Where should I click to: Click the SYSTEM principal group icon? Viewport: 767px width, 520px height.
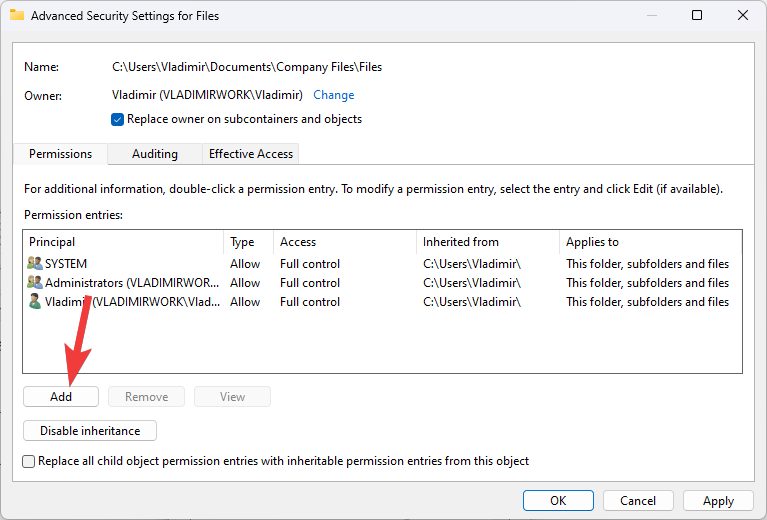(x=35, y=264)
